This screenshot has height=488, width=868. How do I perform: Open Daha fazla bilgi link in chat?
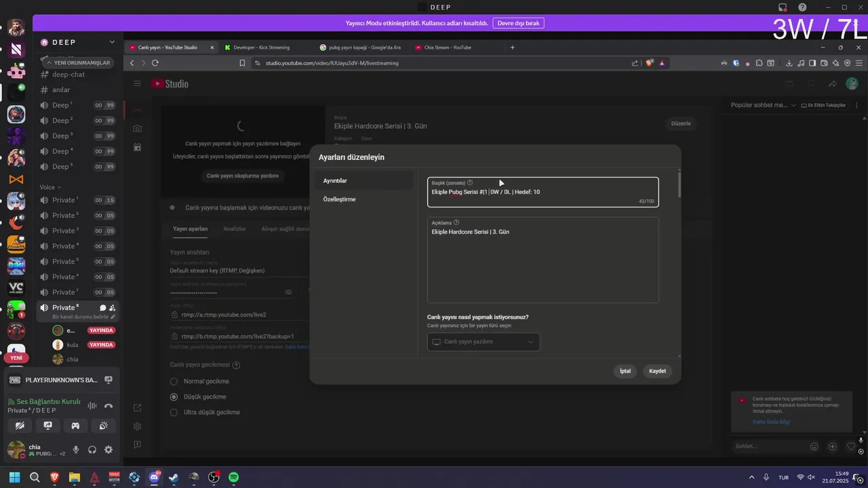click(771, 422)
